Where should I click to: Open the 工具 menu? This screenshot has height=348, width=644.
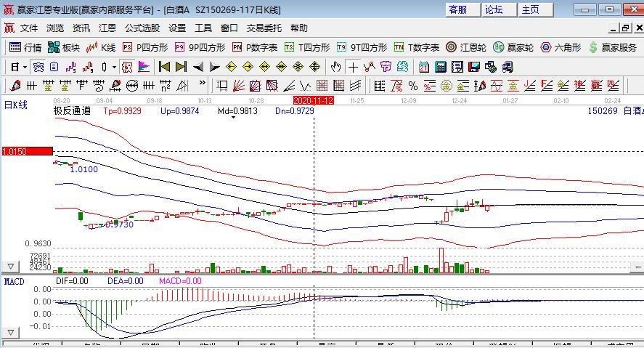coord(203,28)
